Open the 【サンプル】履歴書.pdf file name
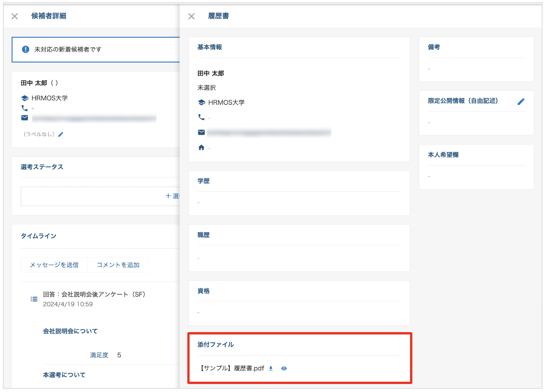 pos(232,368)
